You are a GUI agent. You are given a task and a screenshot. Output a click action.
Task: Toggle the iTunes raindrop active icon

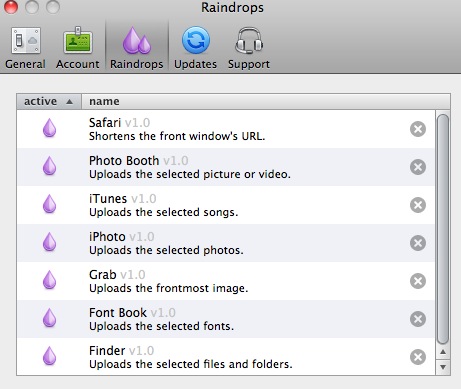[49, 204]
